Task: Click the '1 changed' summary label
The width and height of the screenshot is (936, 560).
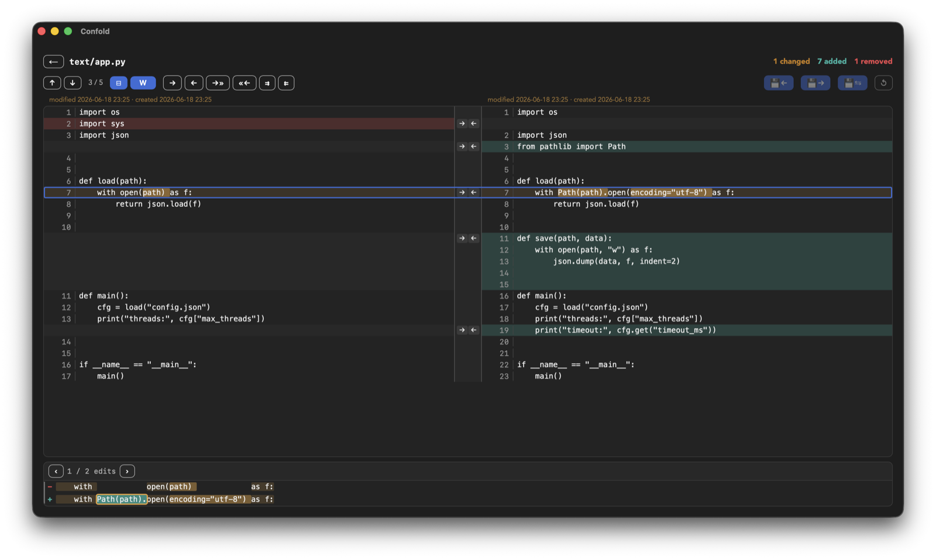Action: point(791,61)
